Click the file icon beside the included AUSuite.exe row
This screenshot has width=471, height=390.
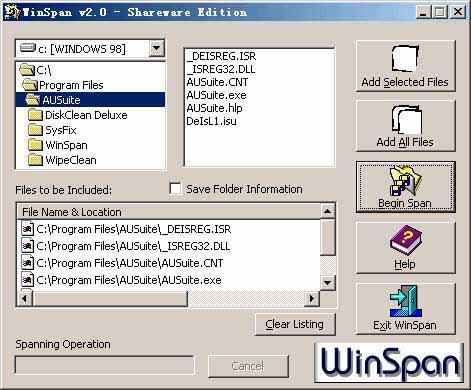point(27,280)
